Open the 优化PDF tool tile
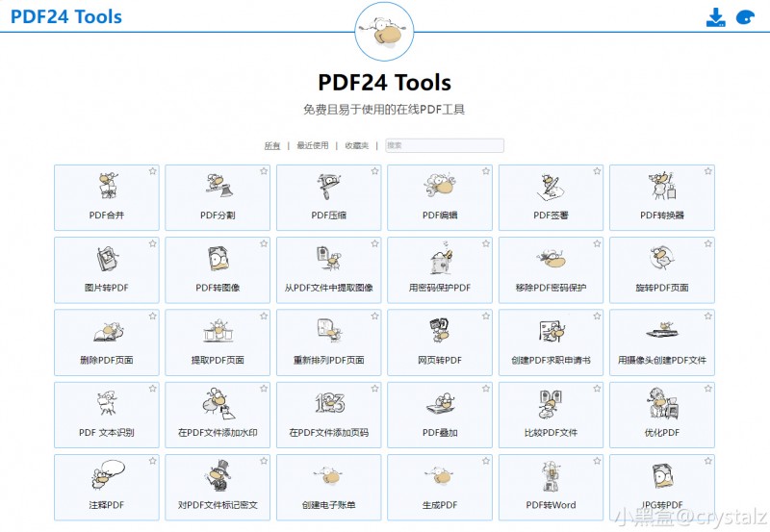 pos(662,416)
